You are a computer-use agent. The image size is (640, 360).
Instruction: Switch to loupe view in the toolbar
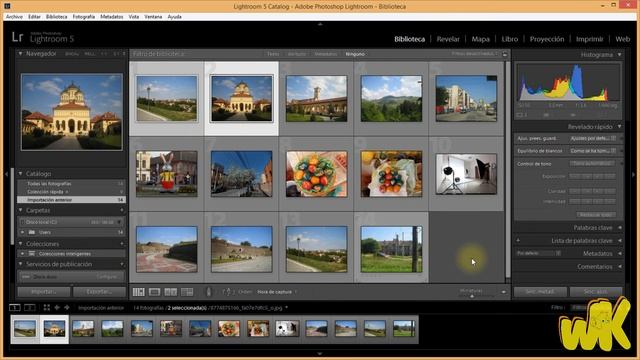[154, 292]
